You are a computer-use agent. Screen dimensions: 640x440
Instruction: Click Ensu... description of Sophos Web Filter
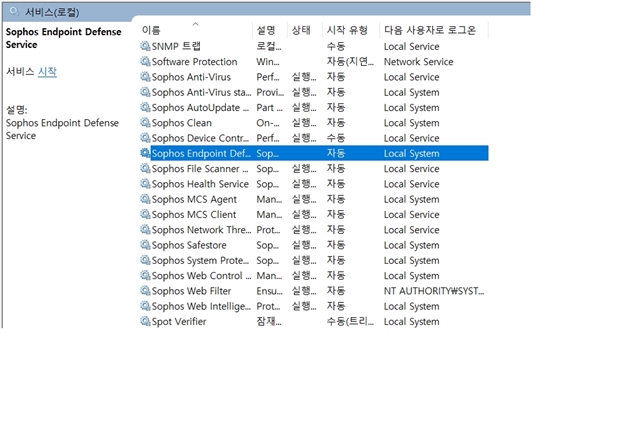[x=269, y=291]
